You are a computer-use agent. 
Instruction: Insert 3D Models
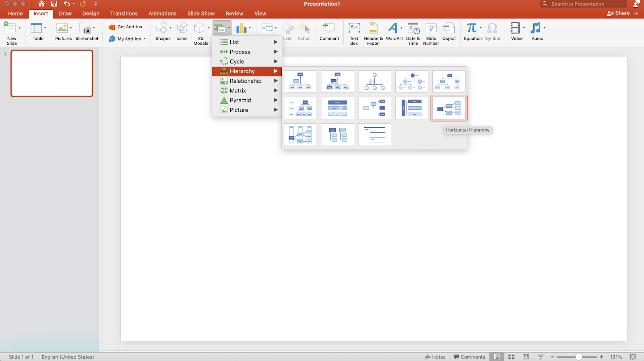(200, 33)
